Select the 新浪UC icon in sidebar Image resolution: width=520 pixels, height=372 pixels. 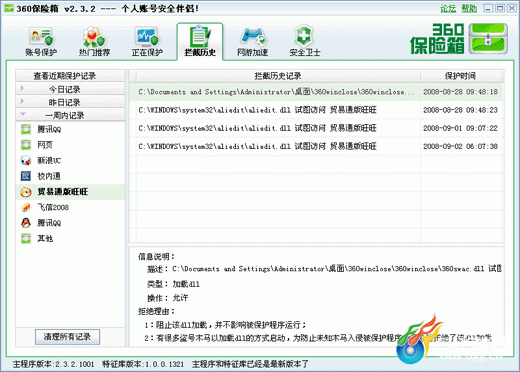(26, 160)
